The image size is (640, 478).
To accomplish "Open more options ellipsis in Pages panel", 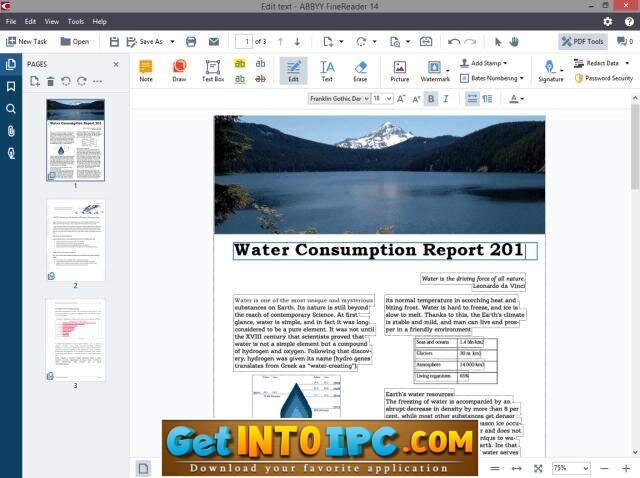I will pos(98,81).
